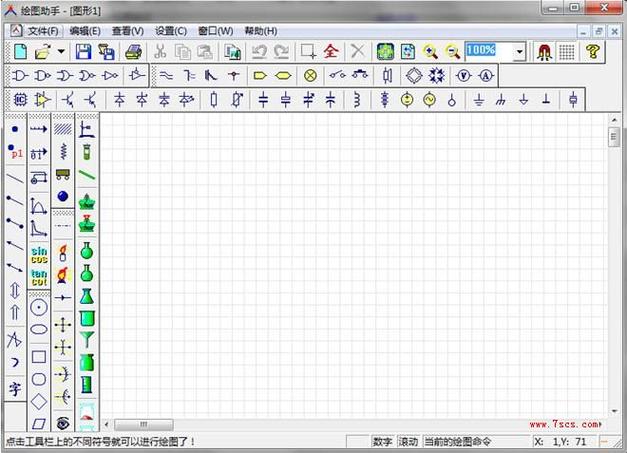Select the voltmeter V symbol
627x453 pixels.
pyautogui.click(x=463, y=75)
